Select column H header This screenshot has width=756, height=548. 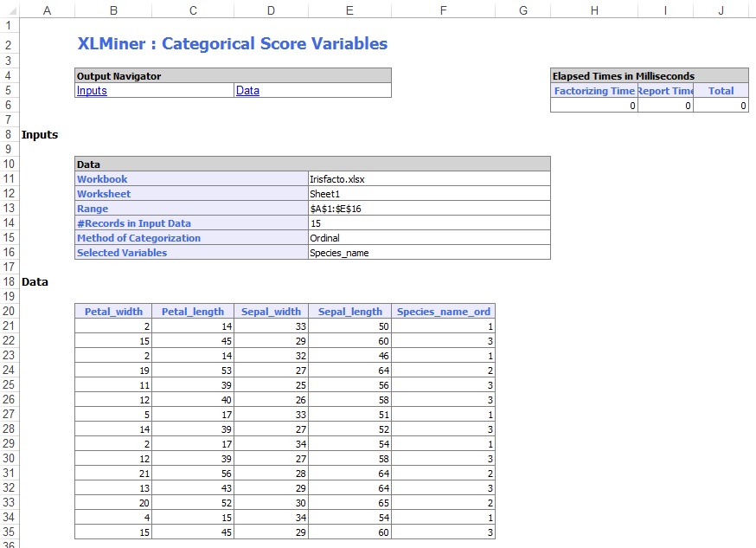[x=593, y=10]
